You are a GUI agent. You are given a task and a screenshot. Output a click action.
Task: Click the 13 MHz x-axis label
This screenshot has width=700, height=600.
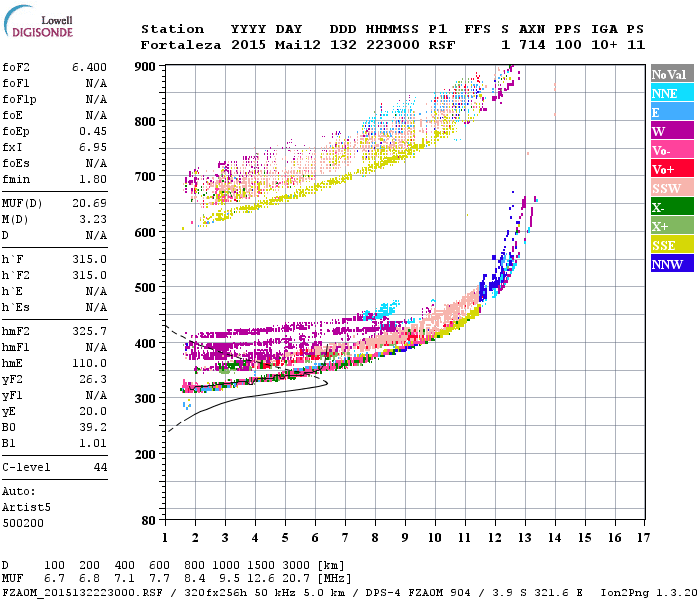coord(525,538)
